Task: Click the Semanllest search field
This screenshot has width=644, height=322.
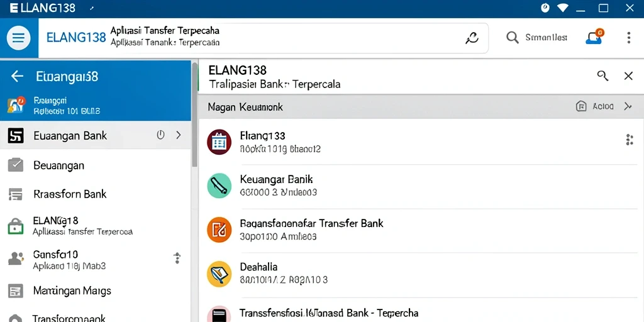Action: click(547, 38)
